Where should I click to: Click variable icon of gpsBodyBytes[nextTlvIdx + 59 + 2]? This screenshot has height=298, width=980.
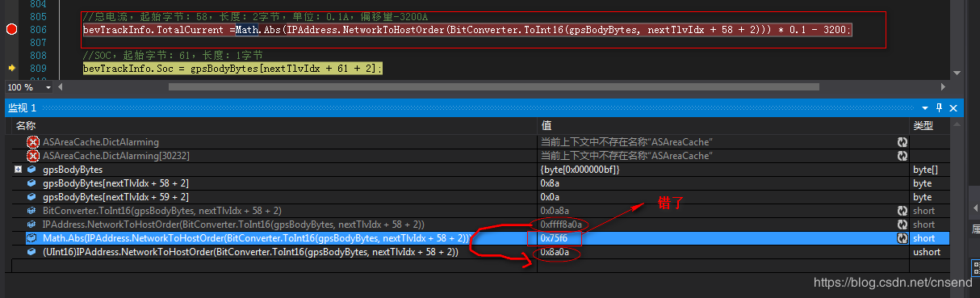pyautogui.click(x=32, y=197)
